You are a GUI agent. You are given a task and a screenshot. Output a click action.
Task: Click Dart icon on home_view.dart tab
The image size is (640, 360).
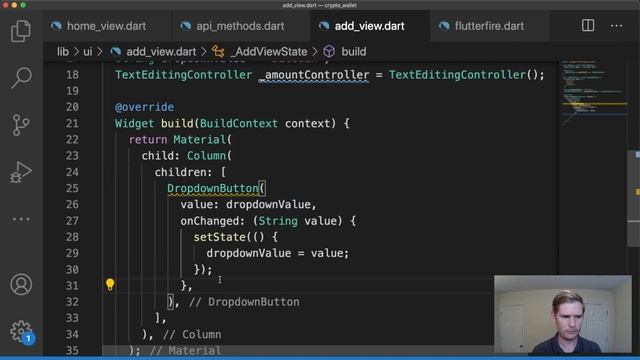coord(56,26)
